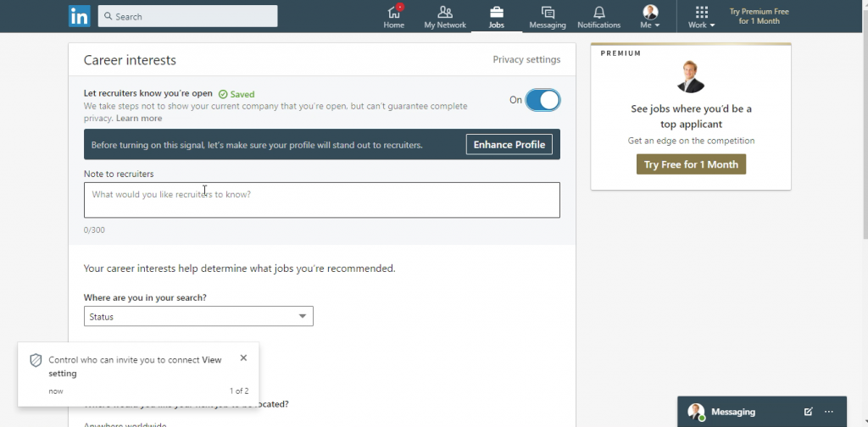View Notifications bell

598,17
